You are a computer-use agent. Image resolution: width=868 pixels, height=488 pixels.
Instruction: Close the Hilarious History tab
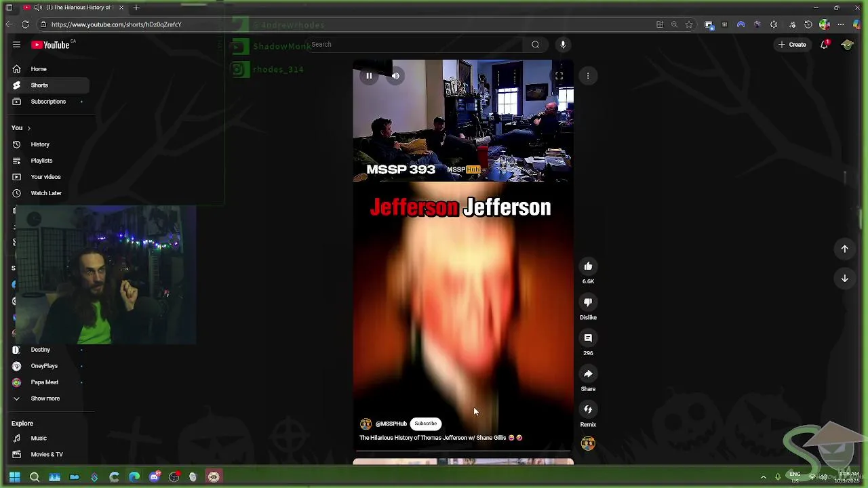point(121,7)
